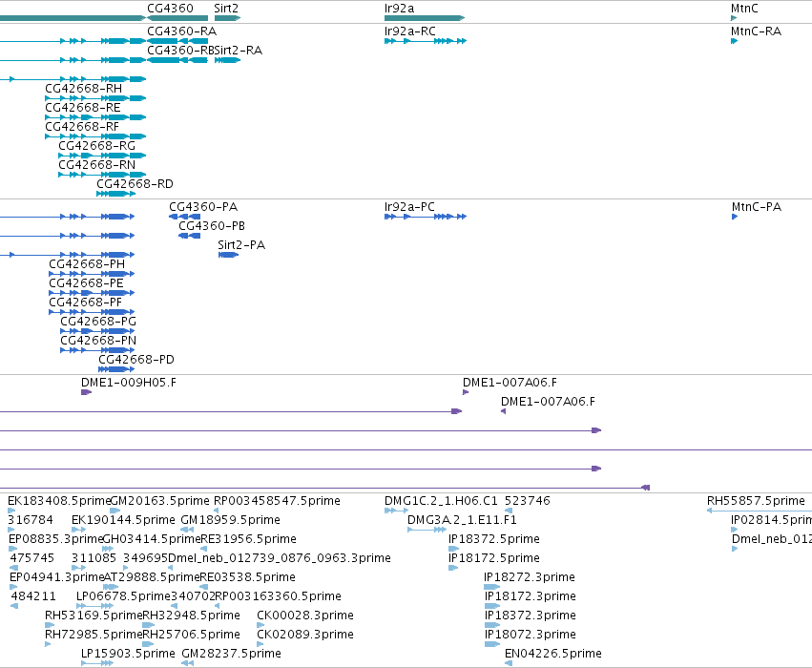The image size is (812, 668).
Task: Select DMG1C.2_1.H06.C1 feature
Action: point(441,501)
